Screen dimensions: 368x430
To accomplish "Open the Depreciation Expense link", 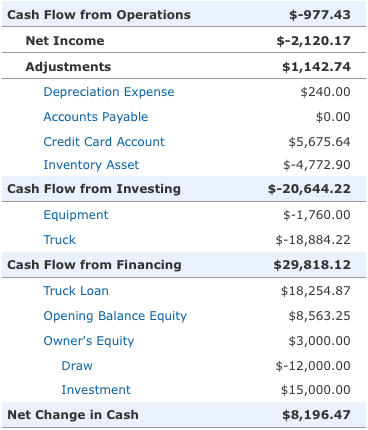I will point(109,92).
